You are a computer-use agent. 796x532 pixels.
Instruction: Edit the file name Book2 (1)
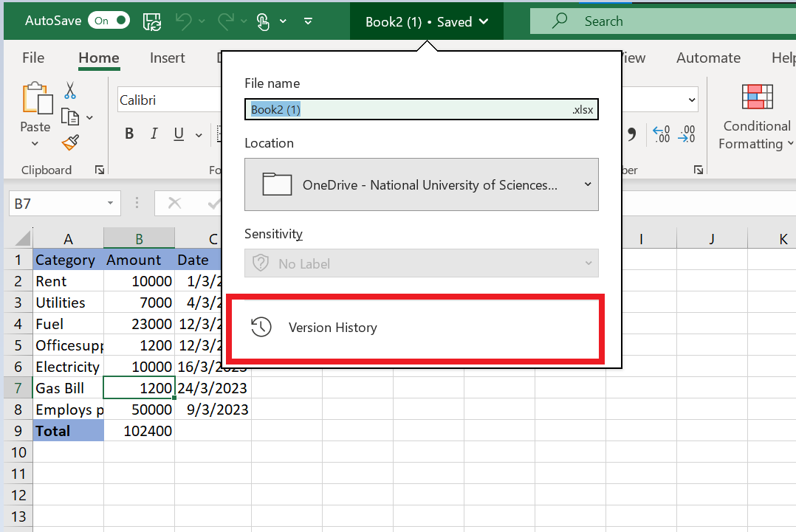pos(421,108)
